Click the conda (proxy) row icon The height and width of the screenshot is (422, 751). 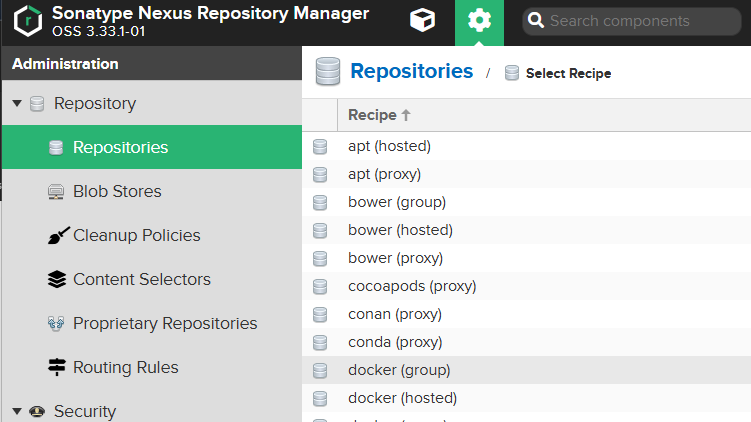[x=320, y=342]
